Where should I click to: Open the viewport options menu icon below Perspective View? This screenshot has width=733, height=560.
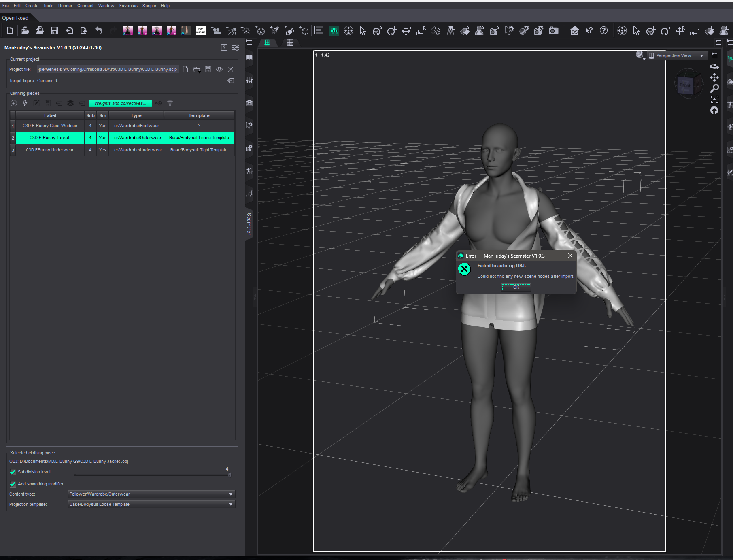(x=714, y=55)
